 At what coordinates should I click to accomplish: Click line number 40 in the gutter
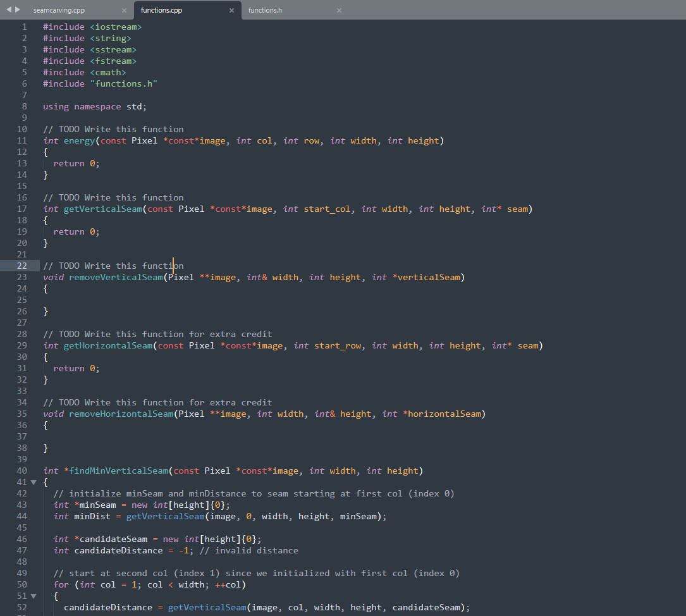point(22,471)
